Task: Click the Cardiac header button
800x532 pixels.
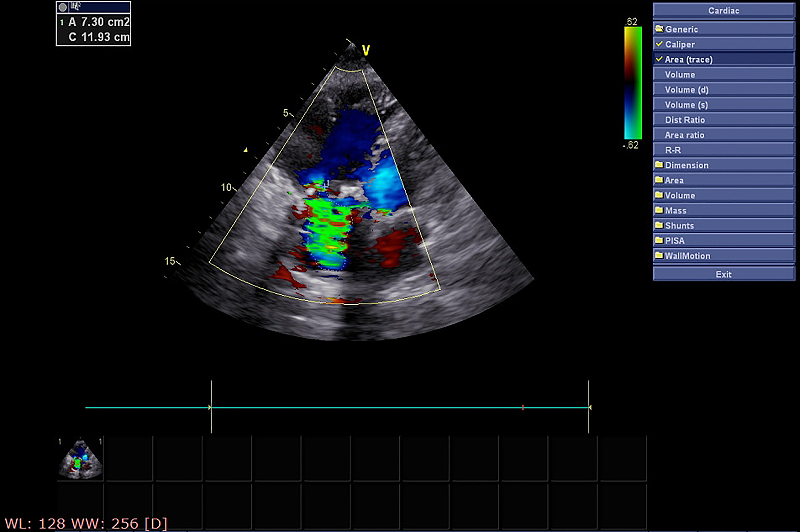Action: click(x=723, y=11)
